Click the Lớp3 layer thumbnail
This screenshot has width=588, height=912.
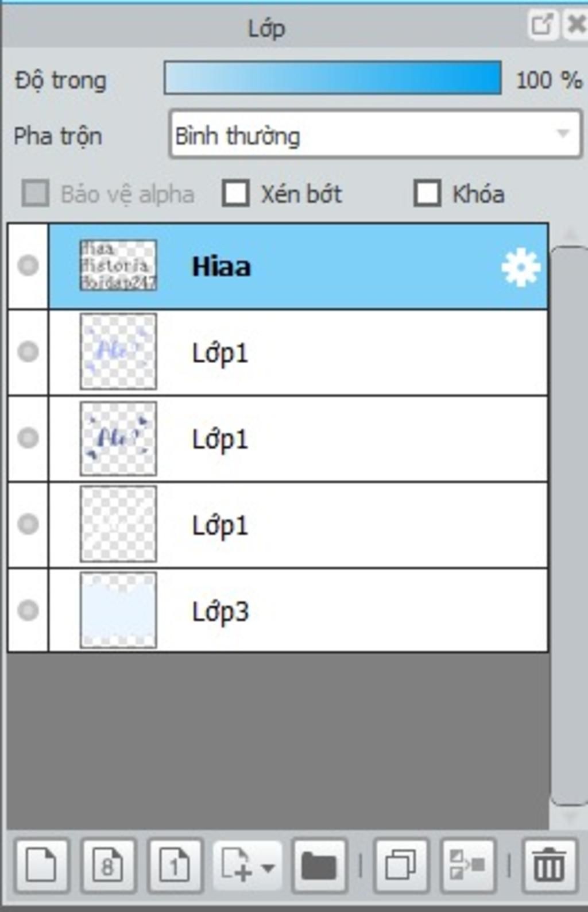click(118, 610)
